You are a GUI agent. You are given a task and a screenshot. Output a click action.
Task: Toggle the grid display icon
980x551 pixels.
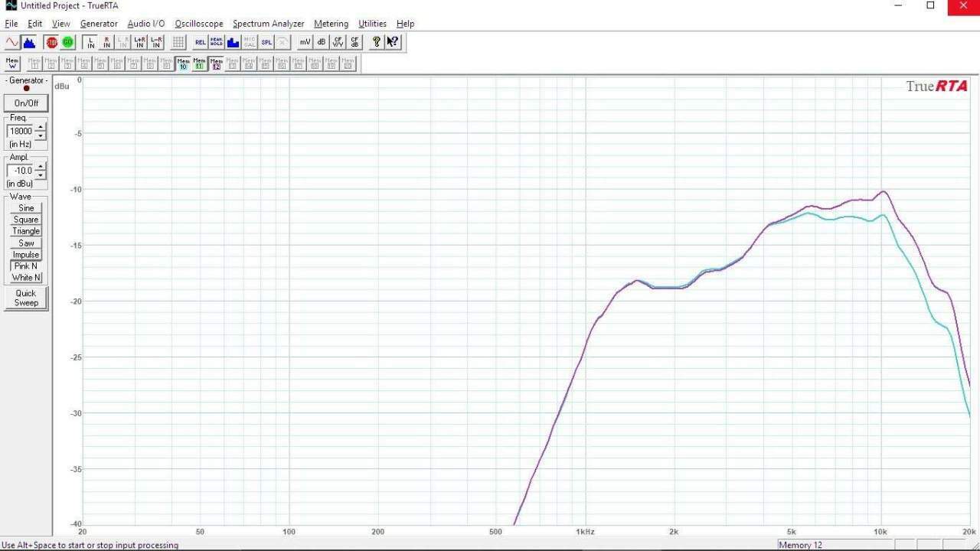coord(178,42)
